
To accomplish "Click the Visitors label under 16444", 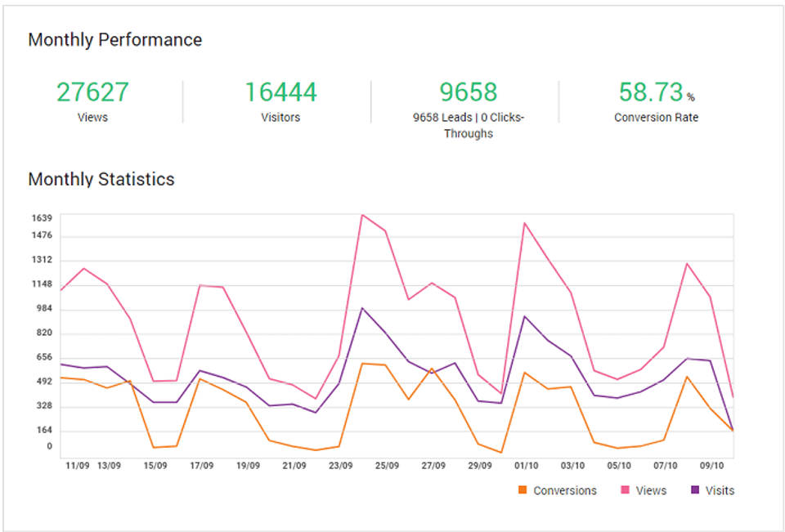I will pos(280,118).
